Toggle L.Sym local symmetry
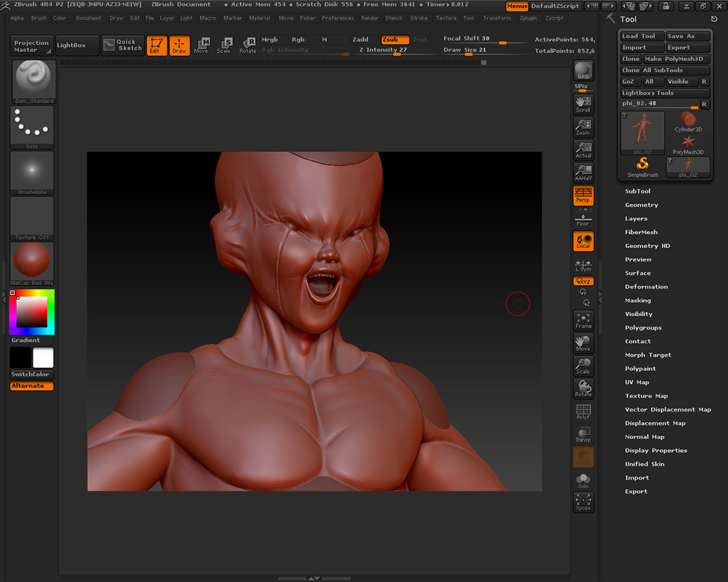The image size is (728, 582). (x=583, y=266)
